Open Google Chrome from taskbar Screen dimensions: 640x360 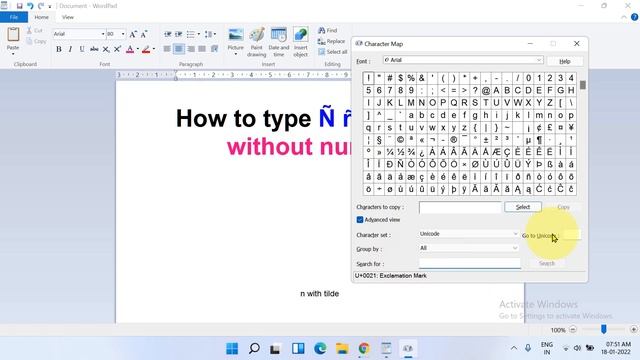(x=364, y=348)
